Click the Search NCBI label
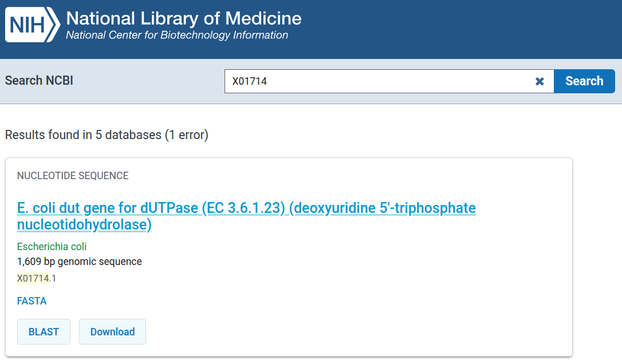This screenshot has width=622, height=364. tap(39, 81)
